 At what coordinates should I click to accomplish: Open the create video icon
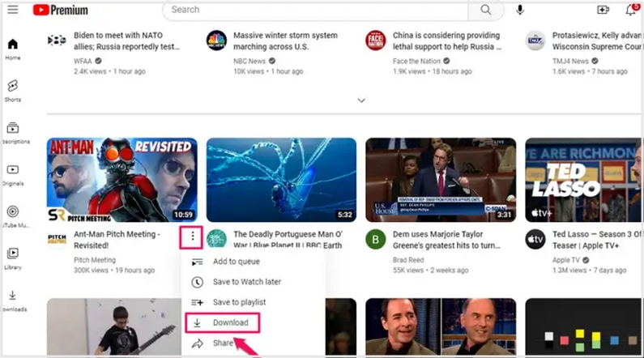tap(603, 10)
